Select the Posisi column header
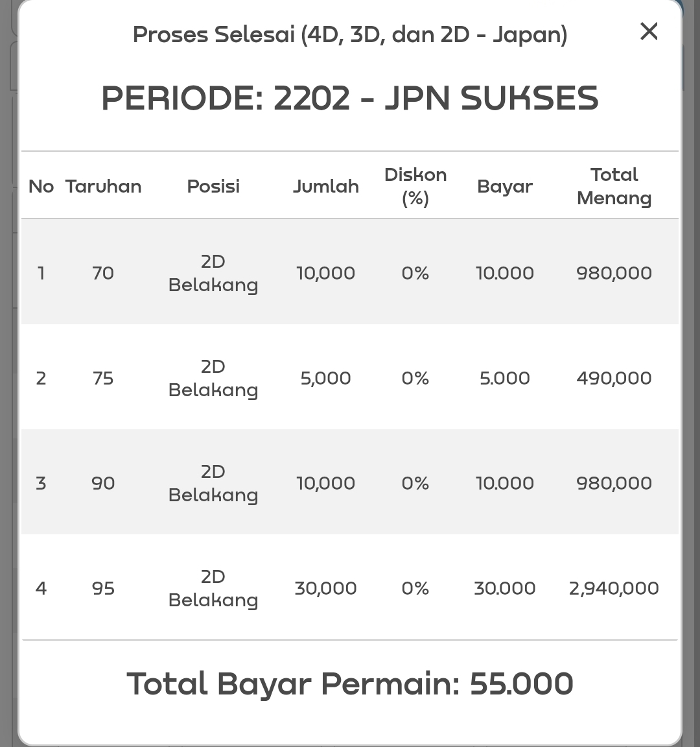The image size is (700, 747). point(213,186)
